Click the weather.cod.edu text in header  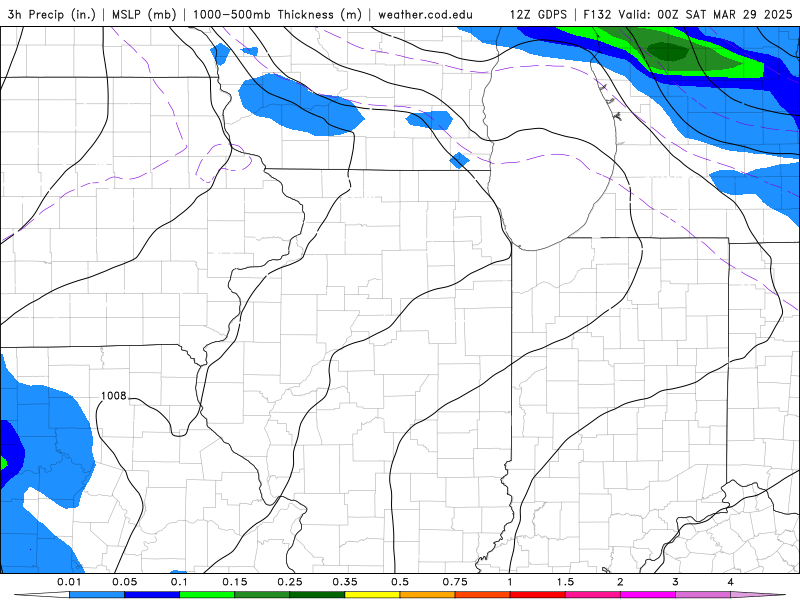click(x=425, y=14)
